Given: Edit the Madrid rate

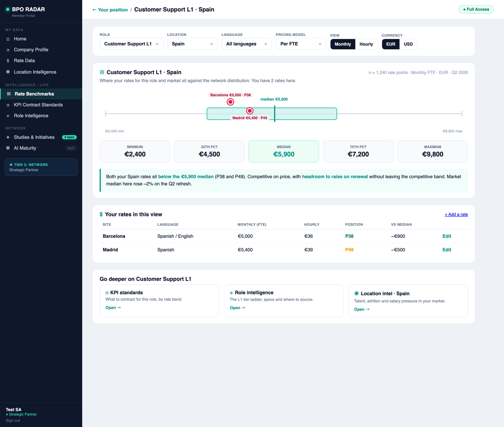Looking at the screenshot, I should [447, 250].
